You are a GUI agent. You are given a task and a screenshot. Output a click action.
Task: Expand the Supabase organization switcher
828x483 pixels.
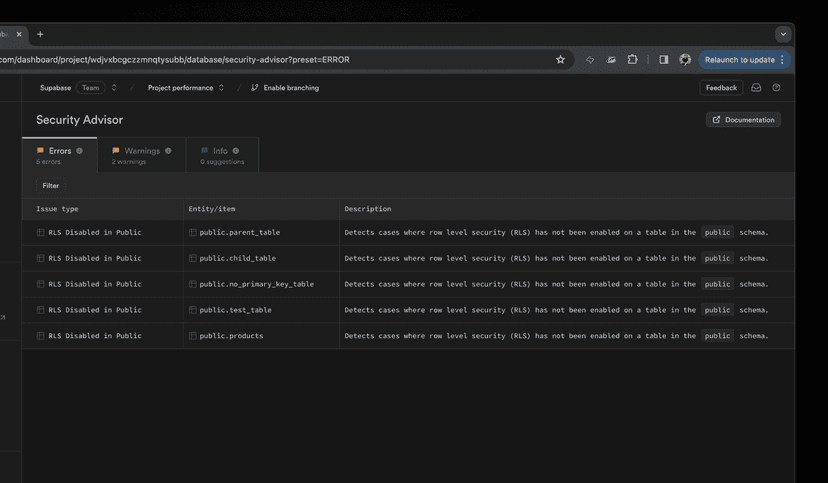coord(114,88)
